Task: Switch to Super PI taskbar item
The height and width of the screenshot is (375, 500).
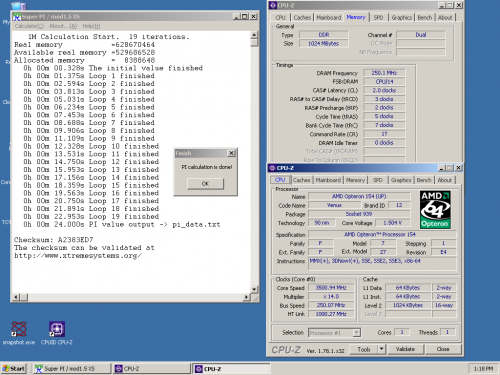Action: 73,368
